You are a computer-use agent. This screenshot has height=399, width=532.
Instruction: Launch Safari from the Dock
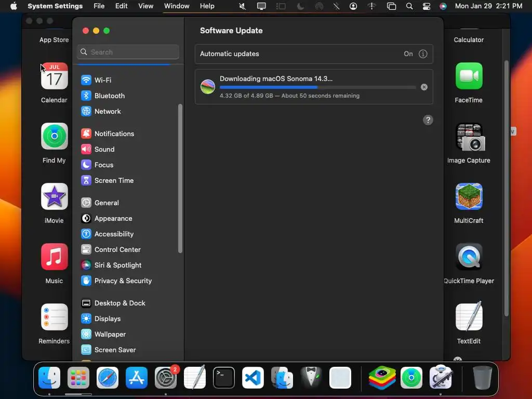tap(108, 378)
